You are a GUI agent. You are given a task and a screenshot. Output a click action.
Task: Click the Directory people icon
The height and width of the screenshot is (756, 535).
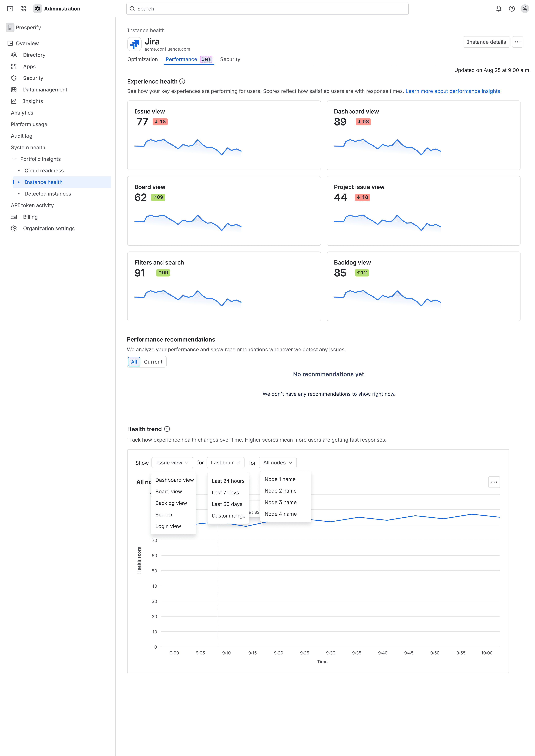click(x=14, y=55)
